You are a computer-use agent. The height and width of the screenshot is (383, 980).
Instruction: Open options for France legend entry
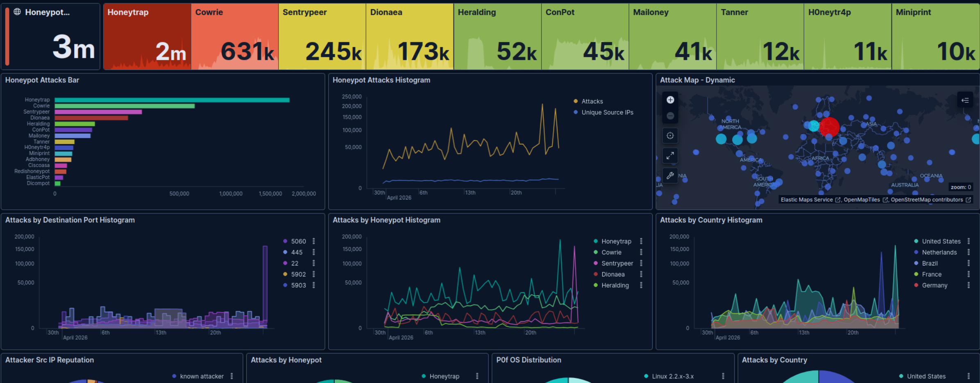pyautogui.click(x=969, y=274)
